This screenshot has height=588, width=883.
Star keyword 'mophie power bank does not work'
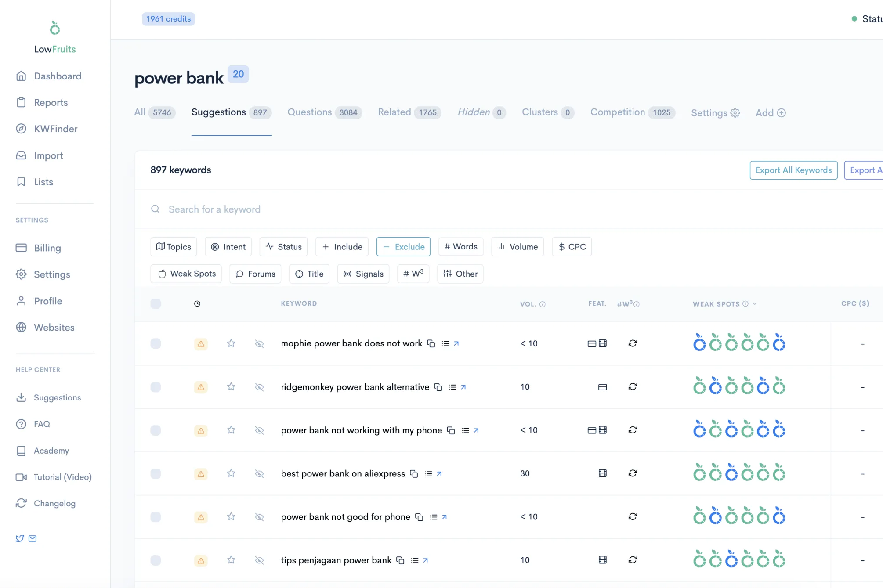(231, 343)
